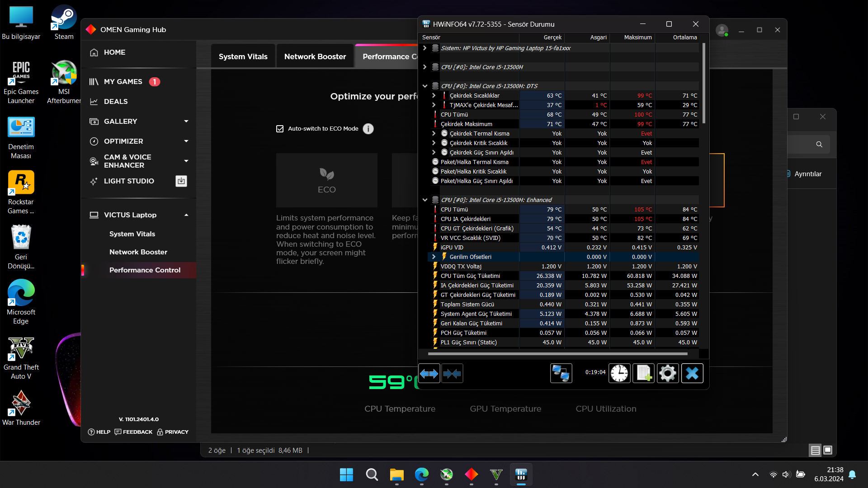Open the System Vitals tab

pos(243,56)
